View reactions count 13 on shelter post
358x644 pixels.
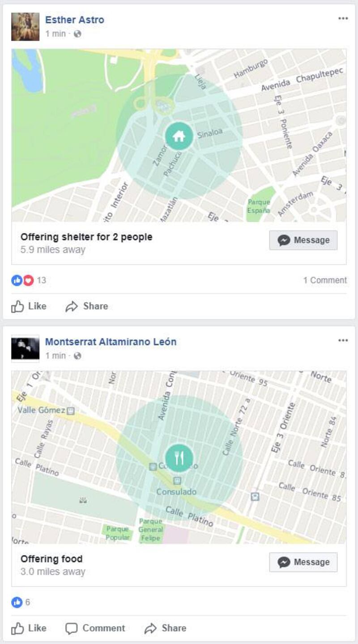tap(29, 281)
